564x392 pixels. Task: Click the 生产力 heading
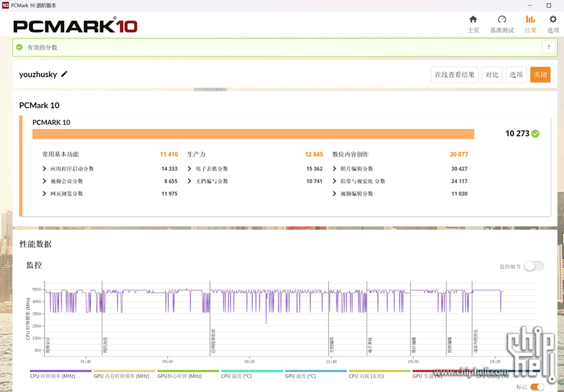pyautogui.click(x=196, y=154)
